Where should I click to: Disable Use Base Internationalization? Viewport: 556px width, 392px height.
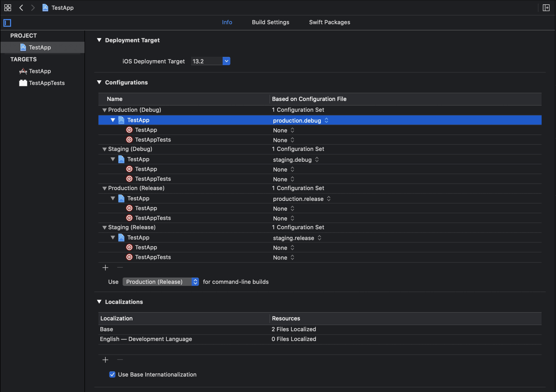pos(112,374)
